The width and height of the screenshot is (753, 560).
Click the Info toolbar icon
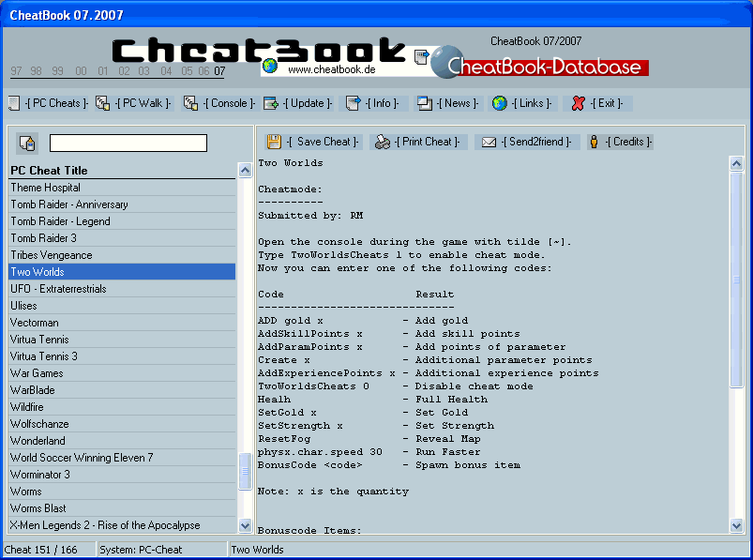pos(354,103)
